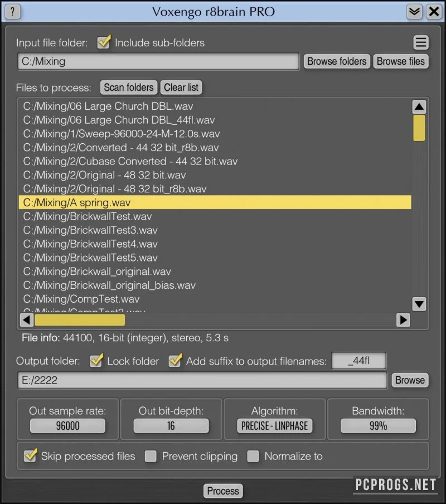Image resolution: width=446 pixels, height=504 pixels.
Task: Click the vertical scrollbar yellow thumb
Action: click(x=419, y=128)
